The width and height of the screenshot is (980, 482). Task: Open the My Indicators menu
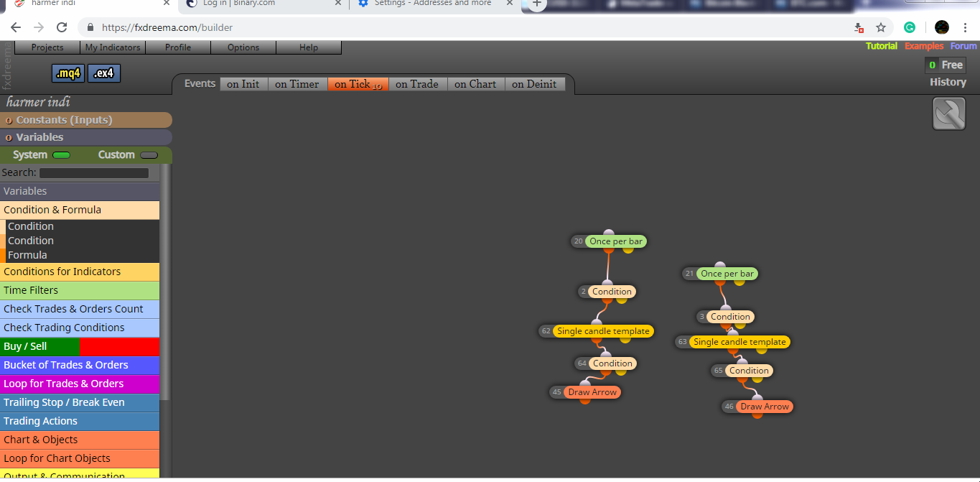[x=113, y=47]
